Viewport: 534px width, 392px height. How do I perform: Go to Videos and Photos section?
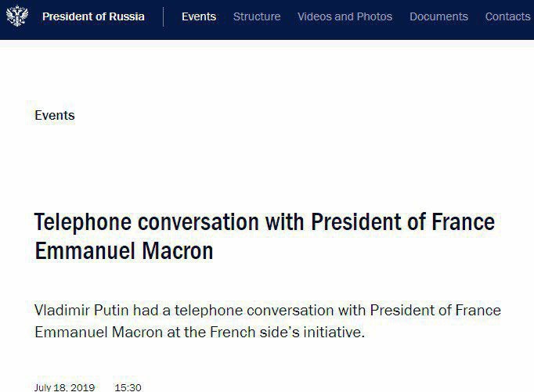(345, 16)
